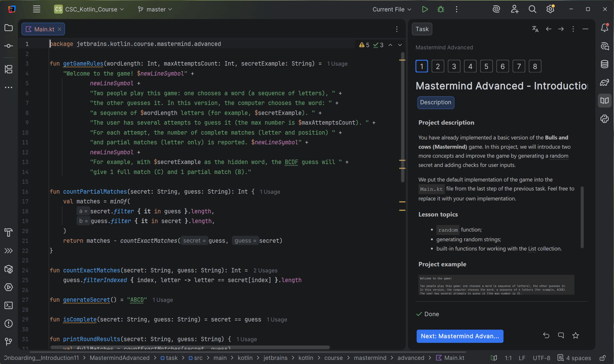
Task: Open the Build tool window
Action: pos(9,232)
